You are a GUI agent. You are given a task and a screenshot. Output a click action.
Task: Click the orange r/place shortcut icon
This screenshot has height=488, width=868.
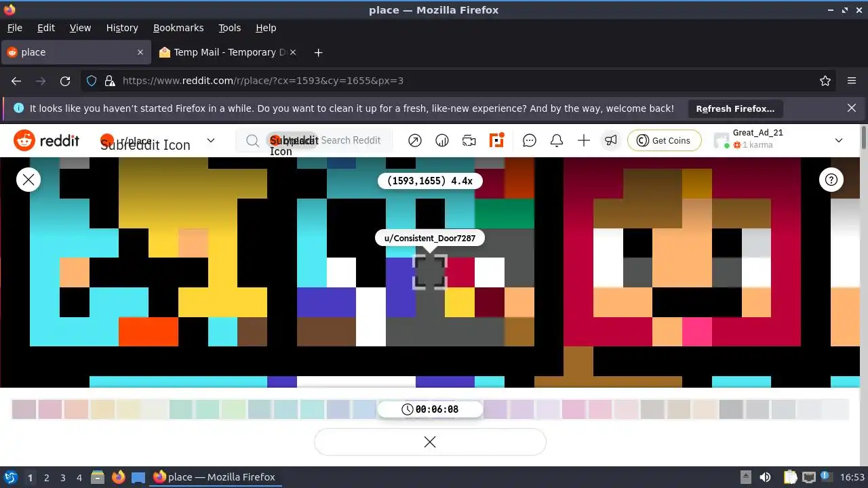(x=497, y=140)
